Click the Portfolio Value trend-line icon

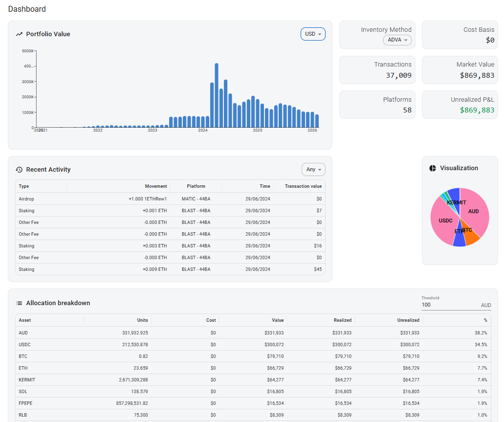pos(20,34)
